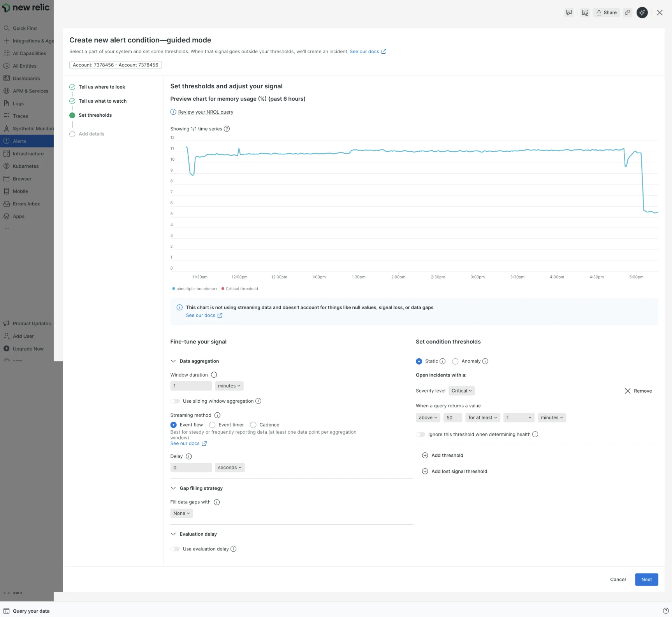Click external link icon beside See our docs header
672x617 pixels.
(x=383, y=51)
